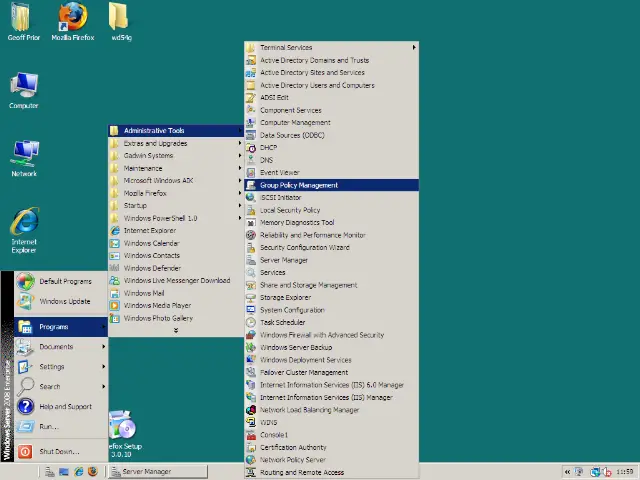Click the Windows Calendar icon
Viewport: 640px width, 480px height.
point(115,243)
